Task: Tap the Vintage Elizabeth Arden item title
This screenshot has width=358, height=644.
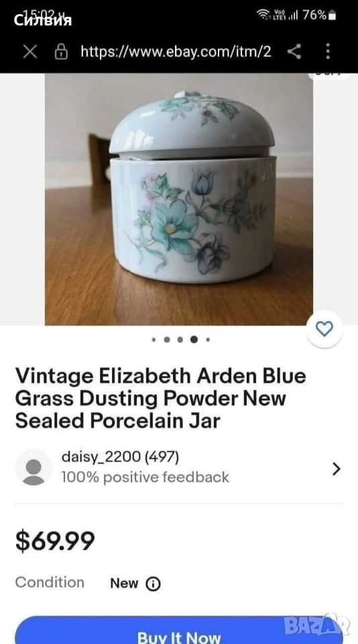Action: point(161,398)
